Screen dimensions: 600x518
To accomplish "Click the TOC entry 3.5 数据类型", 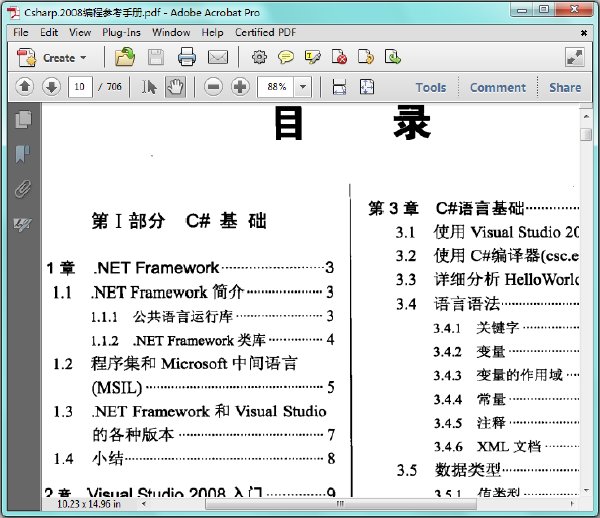I will click(488, 470).
